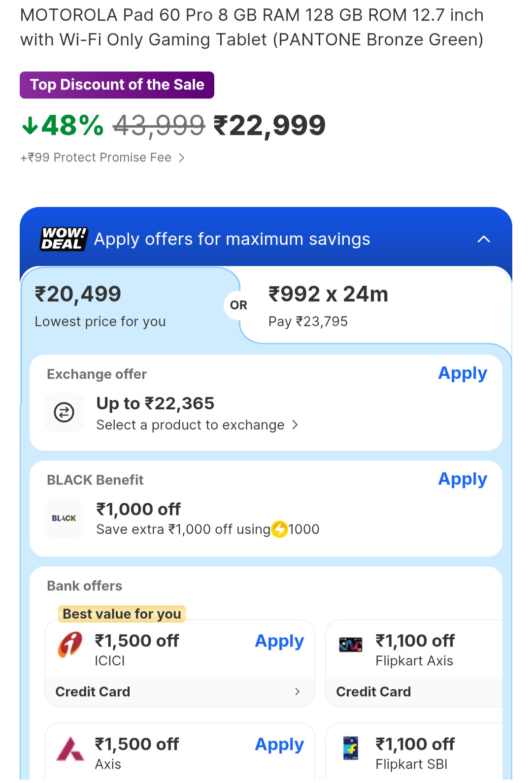Click the Axis bank logo

click(x=70, y=749)
